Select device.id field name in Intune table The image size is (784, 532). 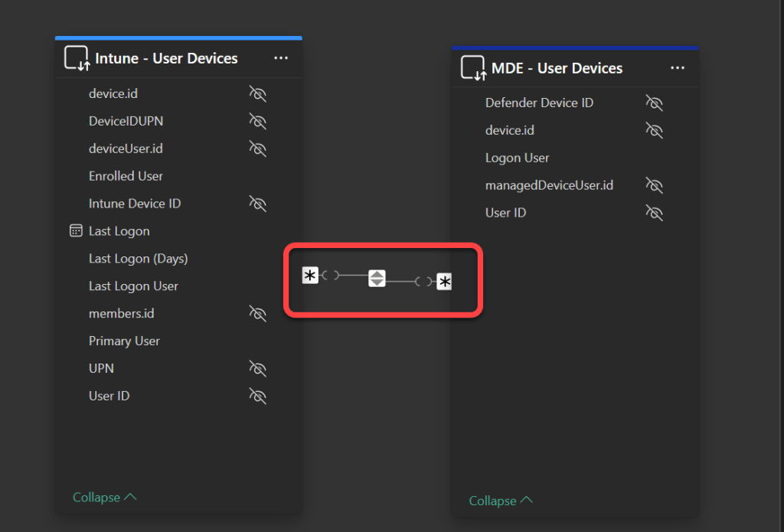113,93
